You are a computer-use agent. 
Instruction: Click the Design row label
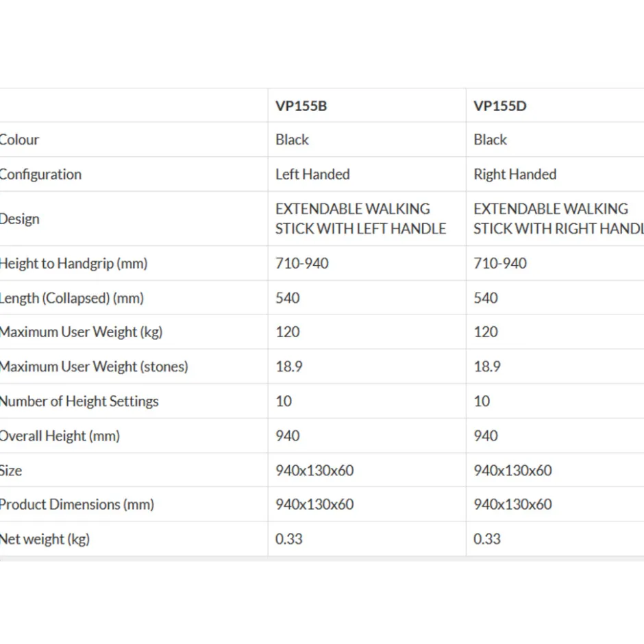coord(19,219)
